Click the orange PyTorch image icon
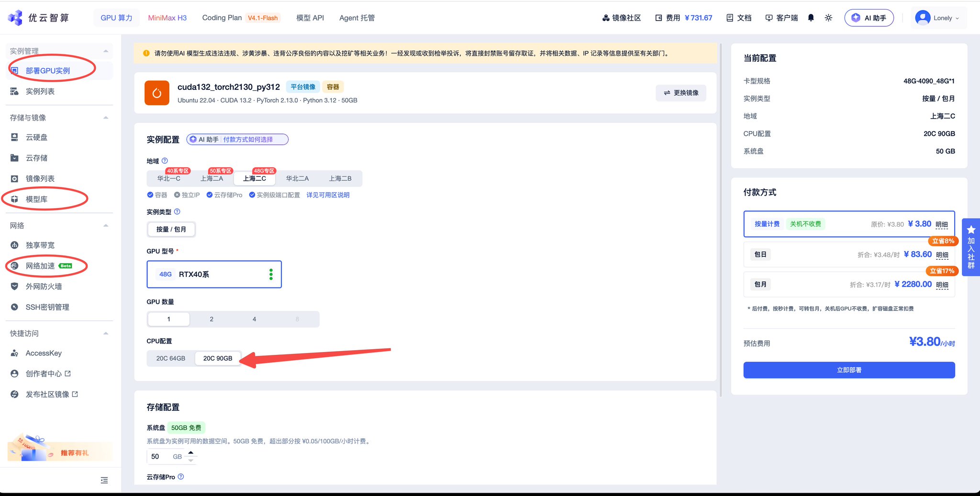 click(157, 93)
